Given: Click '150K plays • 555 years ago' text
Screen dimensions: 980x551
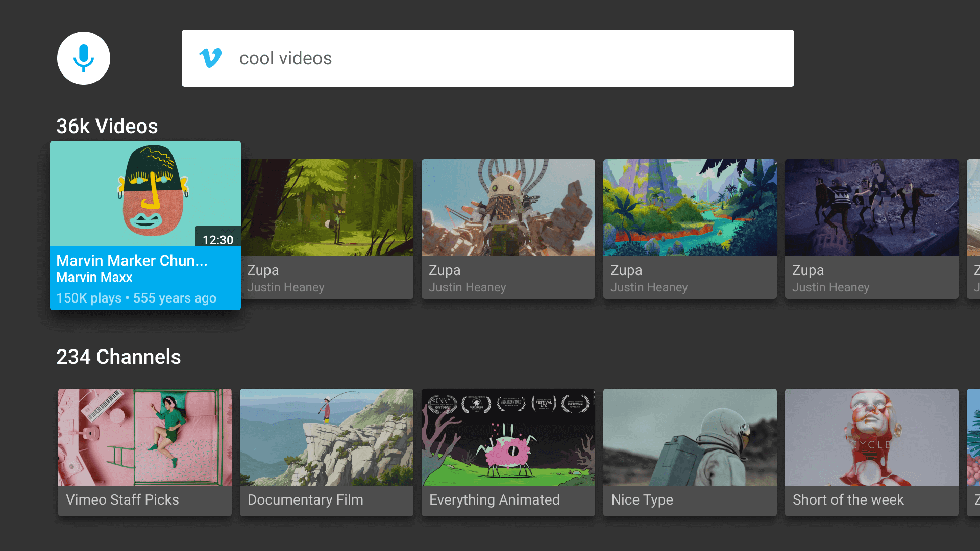Looking at the screenshot, I should click(136, 298).
